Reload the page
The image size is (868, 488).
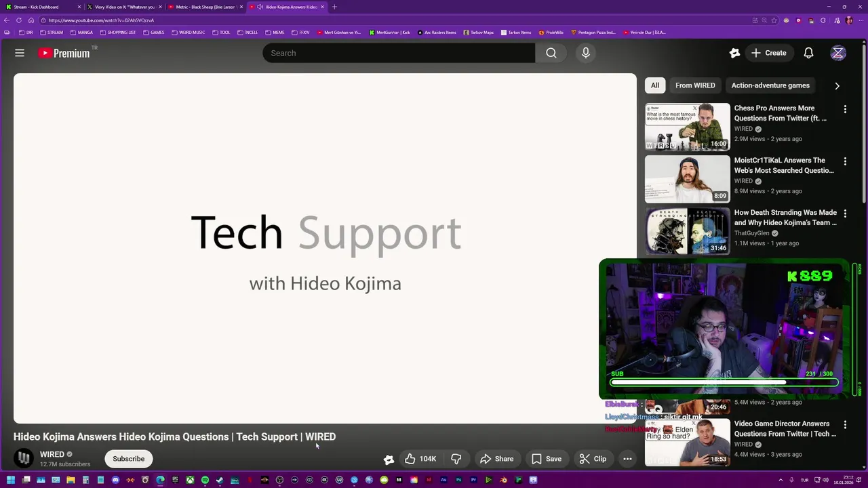(19, 20)
